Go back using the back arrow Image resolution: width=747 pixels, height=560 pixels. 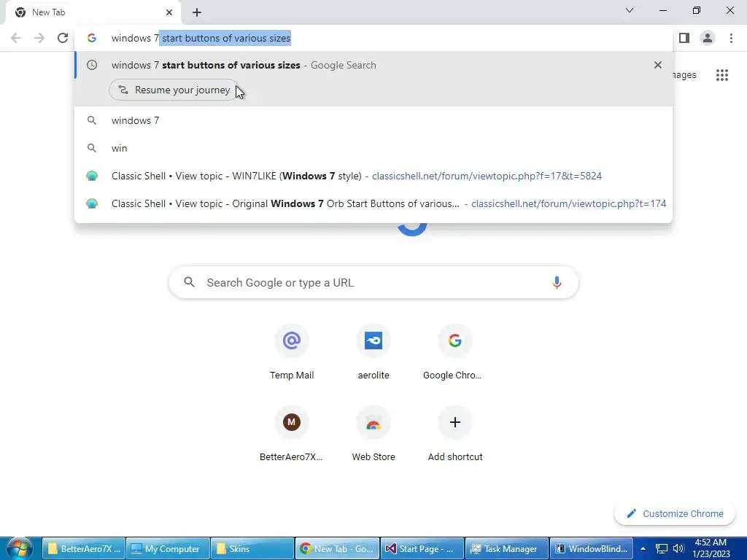click(16, 38)
